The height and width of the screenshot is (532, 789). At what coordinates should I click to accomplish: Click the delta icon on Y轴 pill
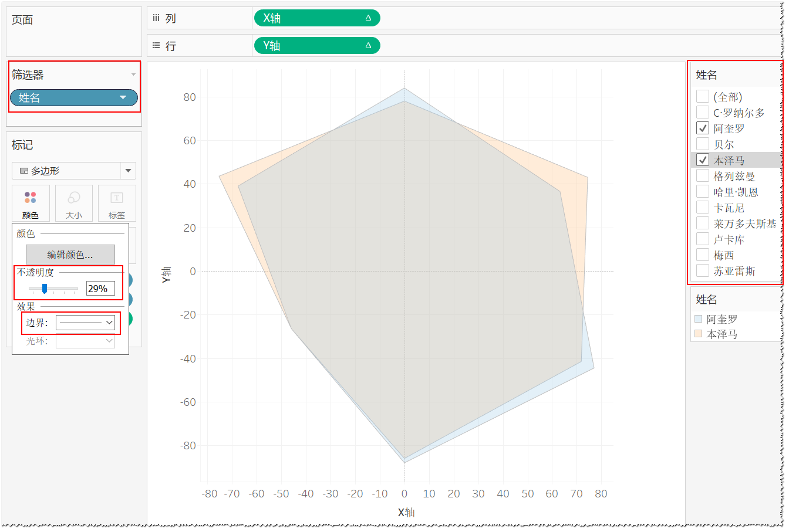point(368,45)
